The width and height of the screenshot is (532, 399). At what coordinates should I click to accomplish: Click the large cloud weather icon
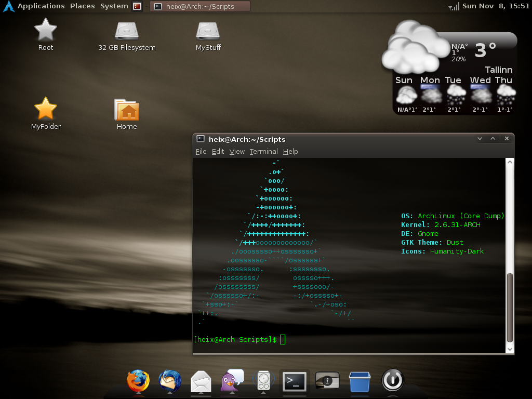416,47
